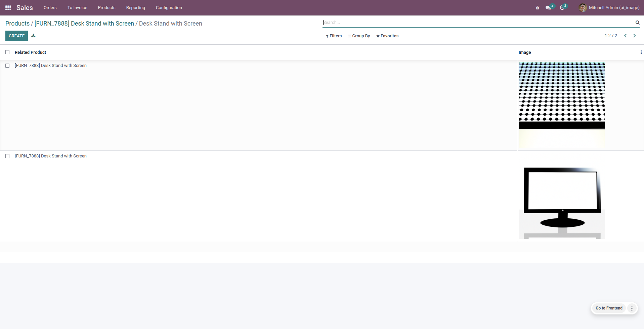Open second [FURN_7888] Desk Stand with Screen record

51,156
